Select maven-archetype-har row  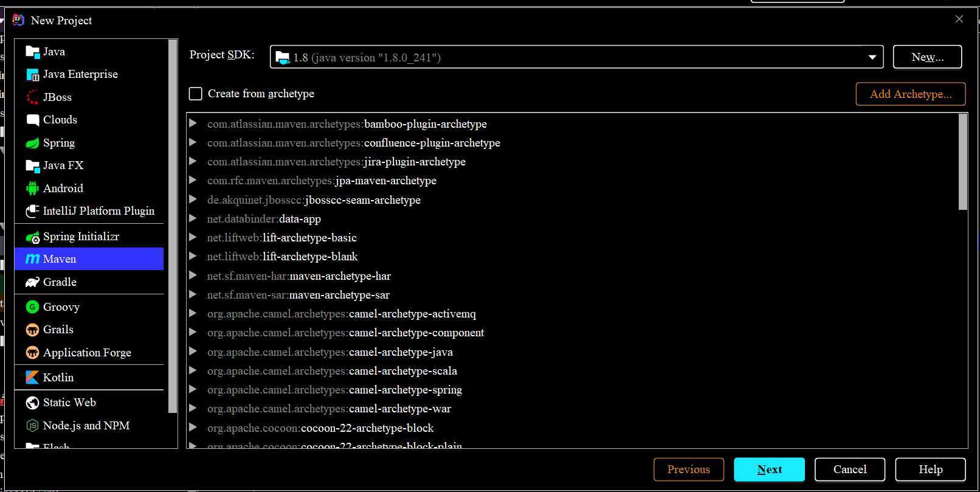click(x=572, y=275)
